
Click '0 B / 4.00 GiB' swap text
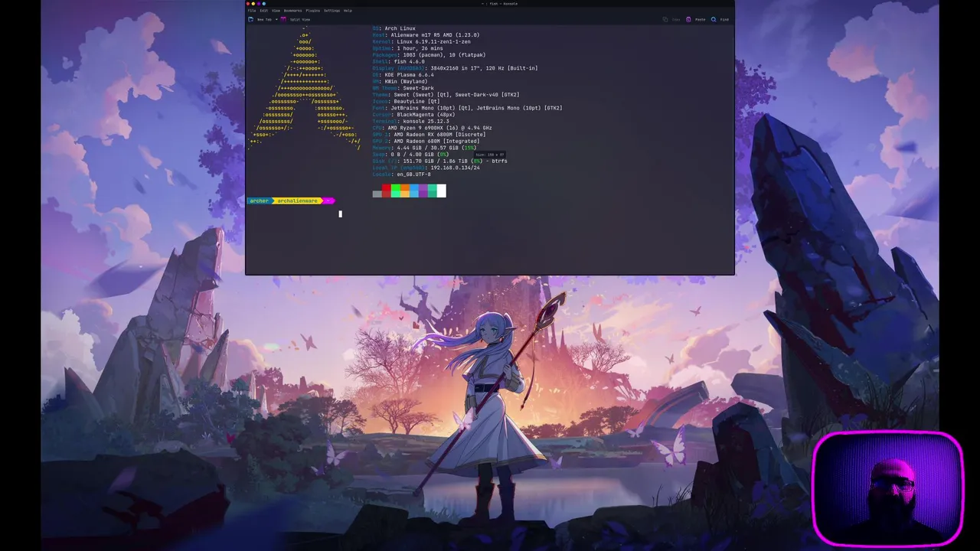[412, 155]
